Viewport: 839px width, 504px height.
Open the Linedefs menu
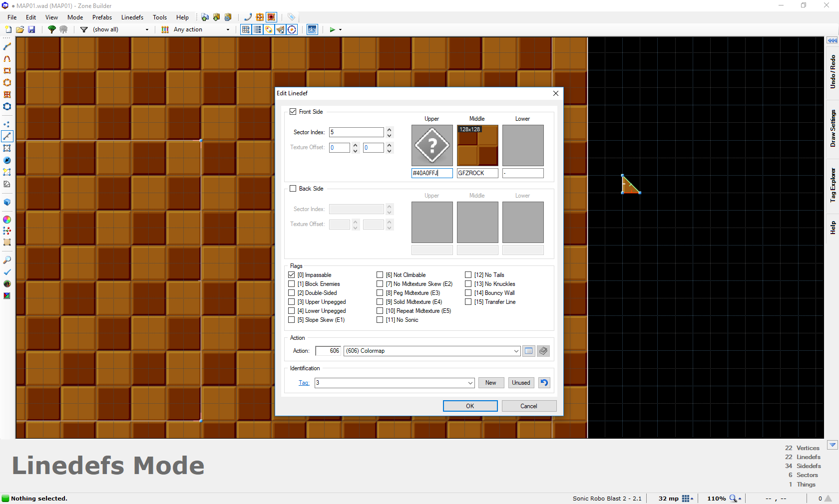[x=132, y=17]
